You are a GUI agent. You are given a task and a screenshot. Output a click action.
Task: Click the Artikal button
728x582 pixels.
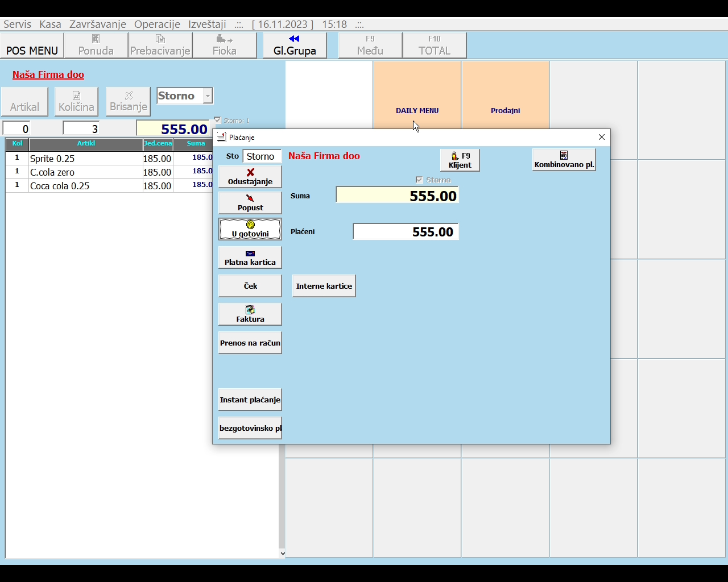click(25, 101)
